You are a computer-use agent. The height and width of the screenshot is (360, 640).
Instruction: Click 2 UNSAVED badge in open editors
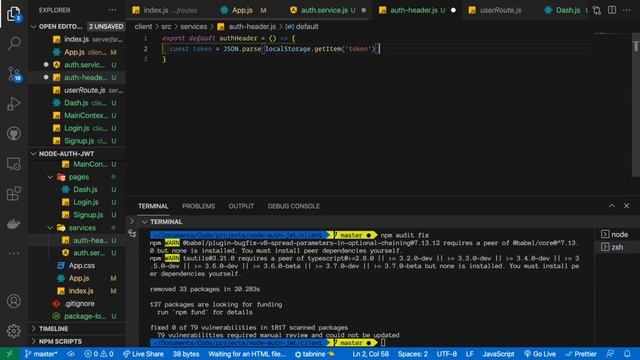(x=106, y=27)
